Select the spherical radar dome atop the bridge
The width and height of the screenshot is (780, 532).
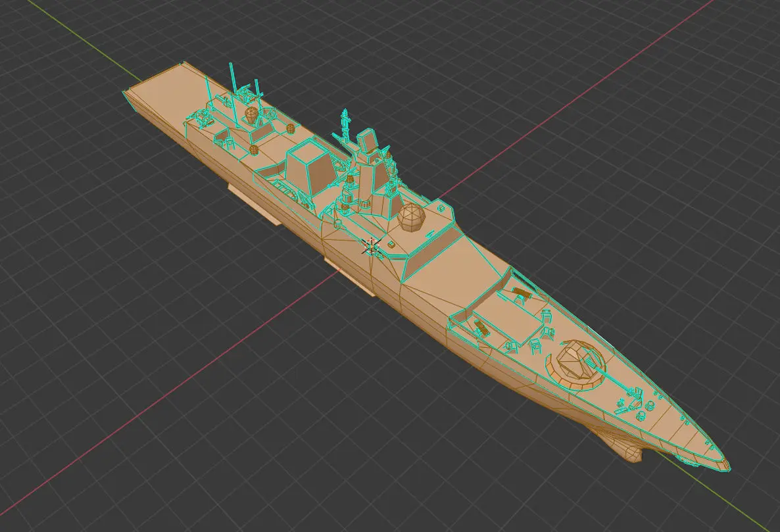(412, 217)
